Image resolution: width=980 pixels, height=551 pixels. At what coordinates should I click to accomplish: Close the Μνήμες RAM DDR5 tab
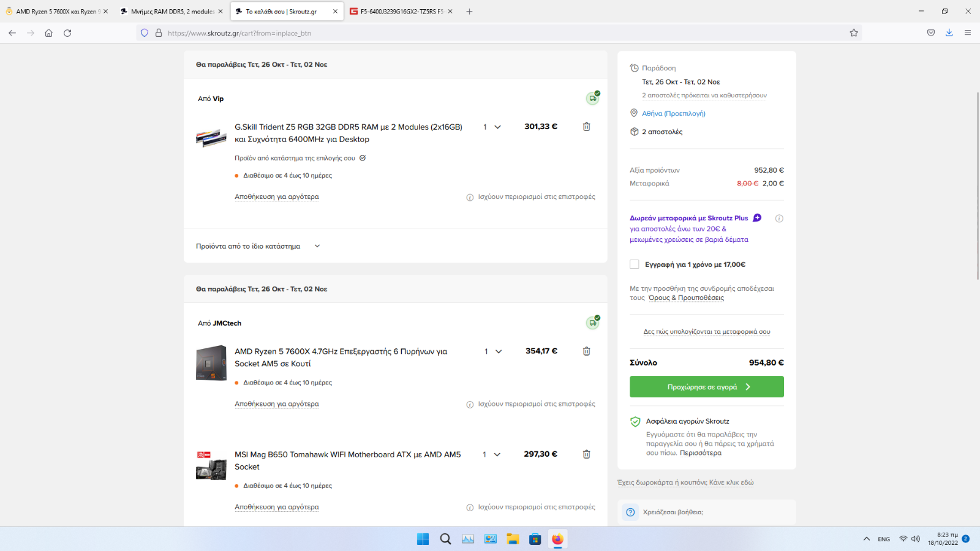tap(221, 12)
